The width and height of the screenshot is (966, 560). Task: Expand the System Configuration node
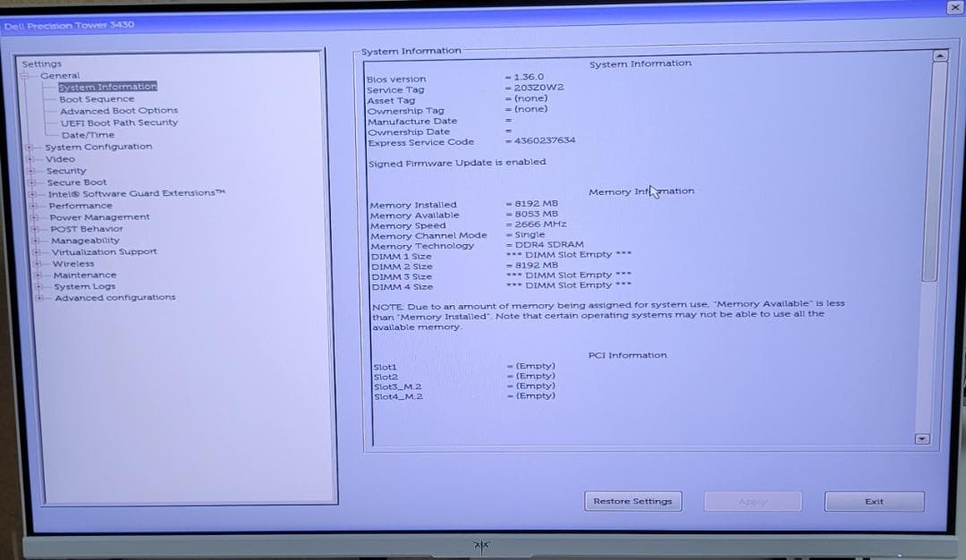click(x=30, y=147)
